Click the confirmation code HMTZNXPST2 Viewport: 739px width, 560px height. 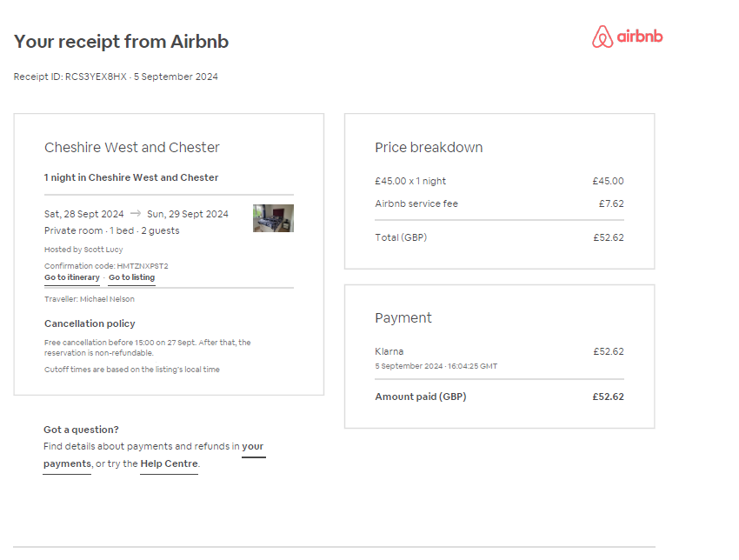[x=143, y=266]
